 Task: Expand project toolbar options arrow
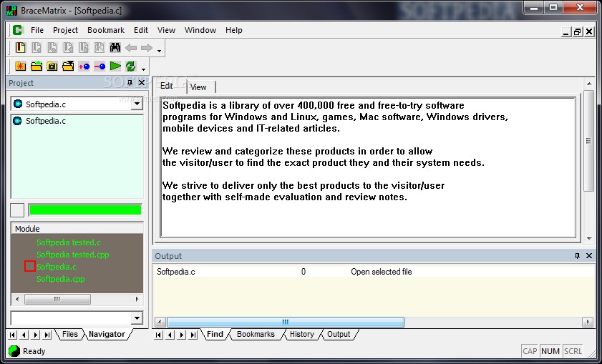click(144, 69)
